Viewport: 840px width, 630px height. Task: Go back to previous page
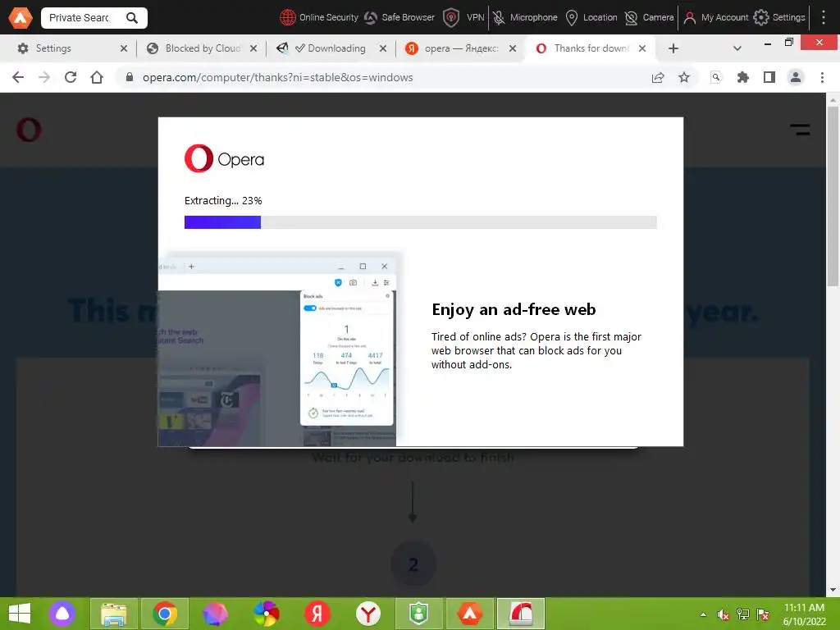coord(18,77)
